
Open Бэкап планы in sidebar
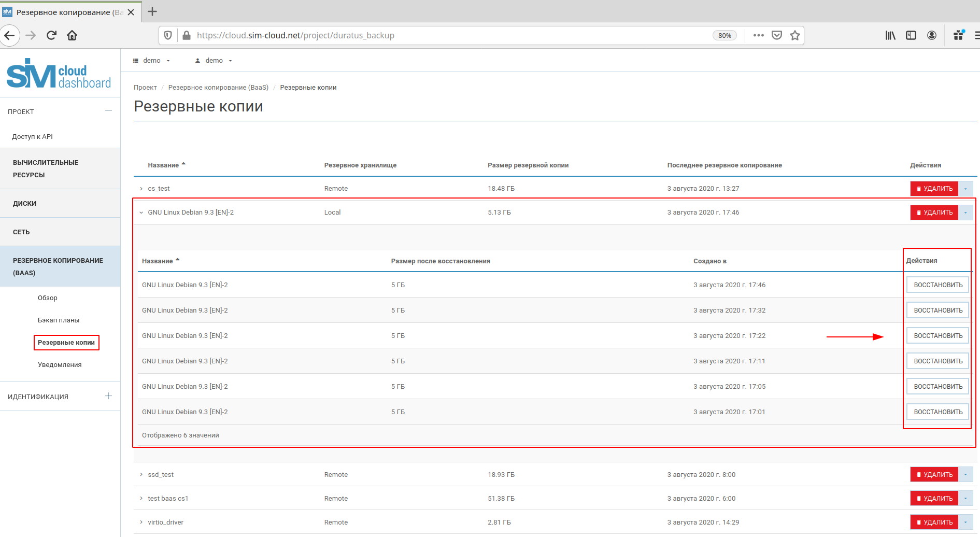pyautogui.click(x=59, y=320)
